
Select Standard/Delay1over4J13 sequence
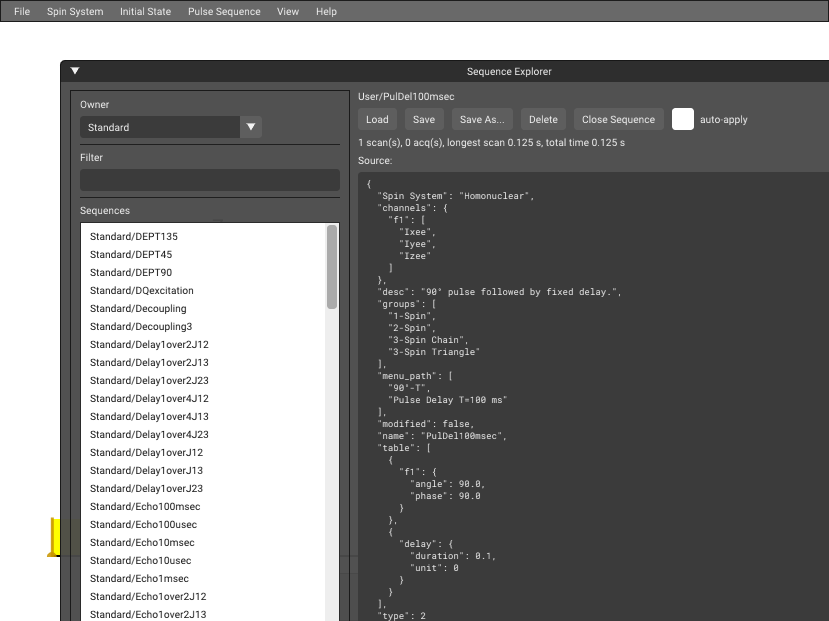pos(149,416)
